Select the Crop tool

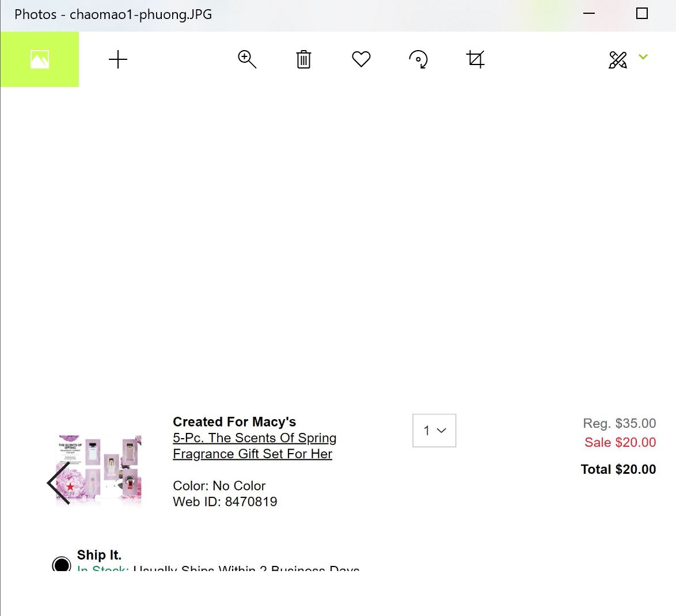[x=476, y=59]
